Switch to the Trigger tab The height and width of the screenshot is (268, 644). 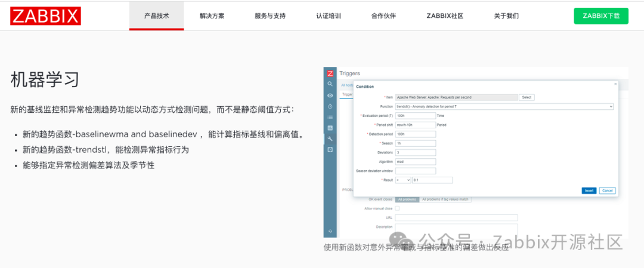tap(347, 94)
